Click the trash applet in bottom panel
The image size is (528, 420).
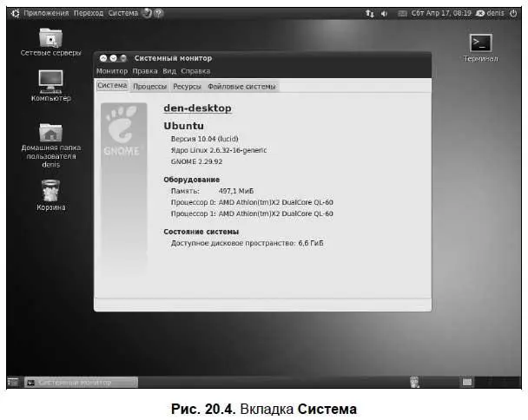coord(414,382)
